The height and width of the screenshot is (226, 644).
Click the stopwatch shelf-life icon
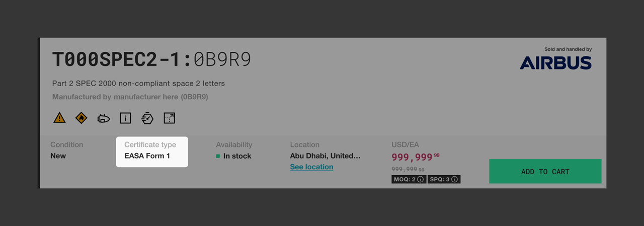point(147,118)
